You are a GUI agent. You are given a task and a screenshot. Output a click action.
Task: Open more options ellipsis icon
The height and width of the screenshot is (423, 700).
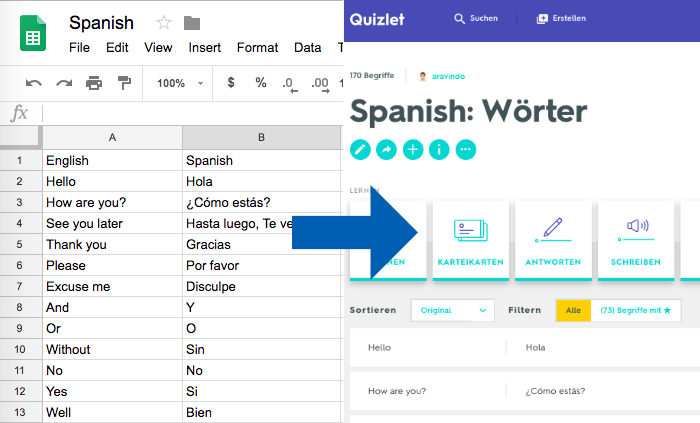(x=466, y=149)
